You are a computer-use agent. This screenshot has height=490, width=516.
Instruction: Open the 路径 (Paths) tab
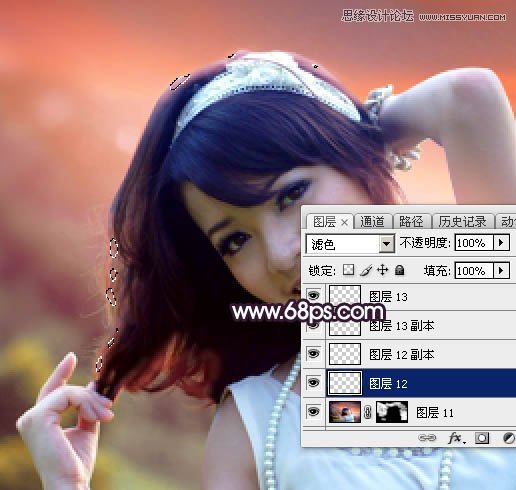[x=411, y=222]
